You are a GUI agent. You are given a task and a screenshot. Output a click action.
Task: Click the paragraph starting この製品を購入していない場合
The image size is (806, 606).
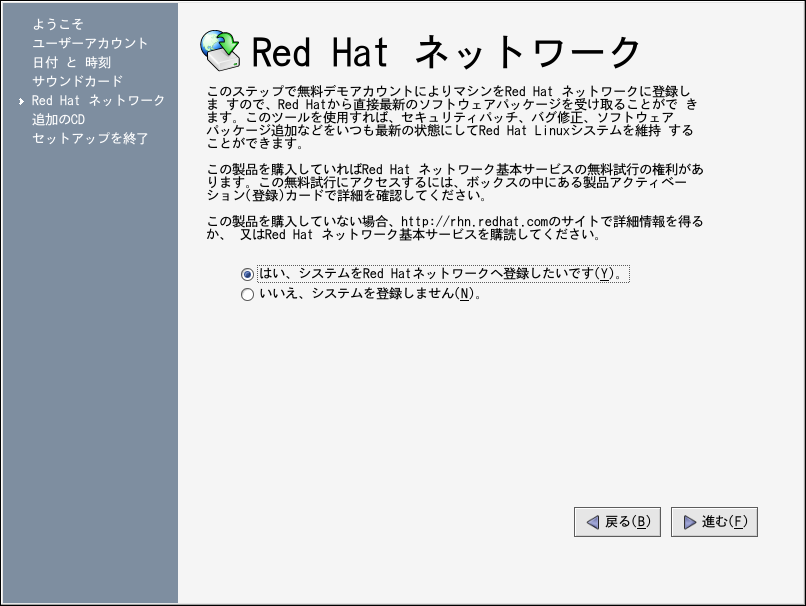(455, 228)
